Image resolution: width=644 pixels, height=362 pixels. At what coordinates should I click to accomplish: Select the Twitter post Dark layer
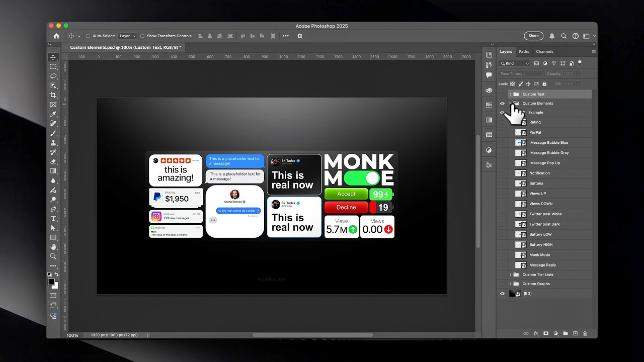point(543,224)
